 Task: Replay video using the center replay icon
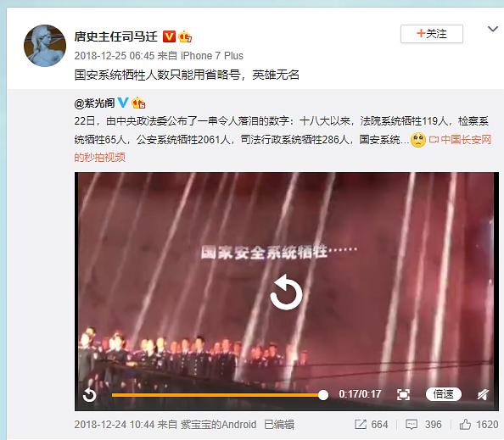286,292
